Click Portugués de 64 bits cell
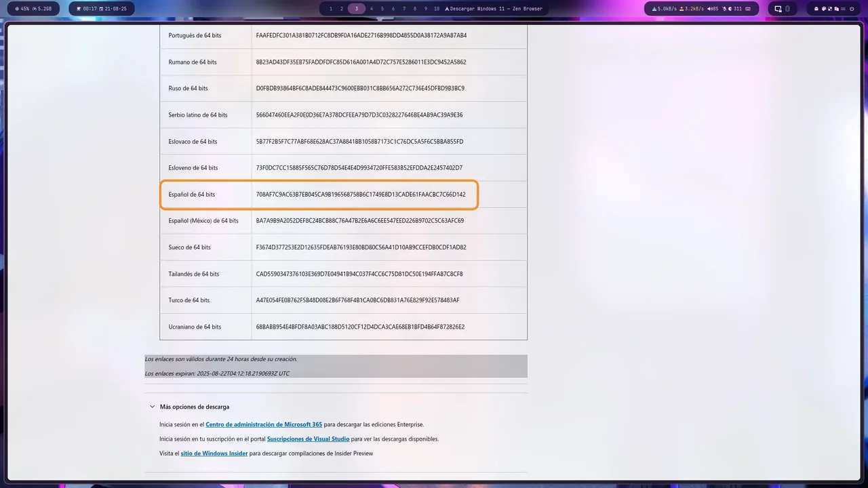Image resolution: width=868 pixels, height=488 pixels. tap(205, 35)
